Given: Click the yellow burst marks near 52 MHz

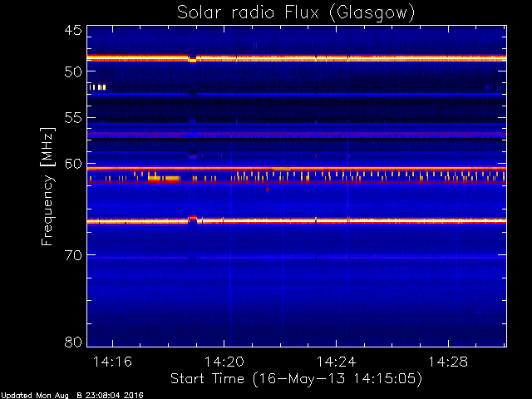Looking at the screenshot, I should pos(97,87).
